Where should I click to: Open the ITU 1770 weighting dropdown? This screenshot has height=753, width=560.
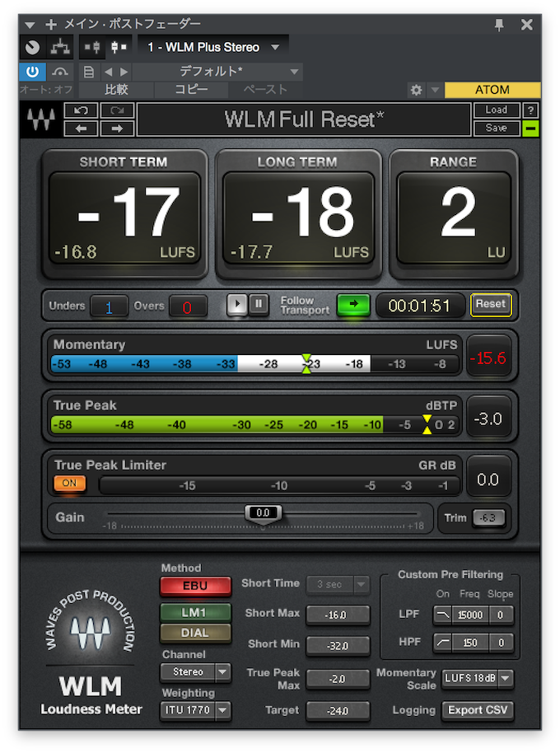point(195,710)
